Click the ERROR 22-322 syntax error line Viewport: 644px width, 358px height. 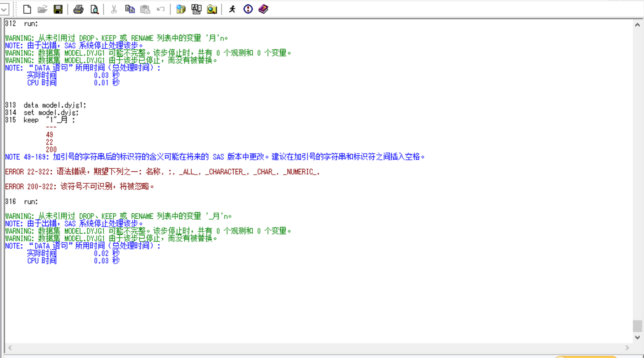click(x=162, y=172)
